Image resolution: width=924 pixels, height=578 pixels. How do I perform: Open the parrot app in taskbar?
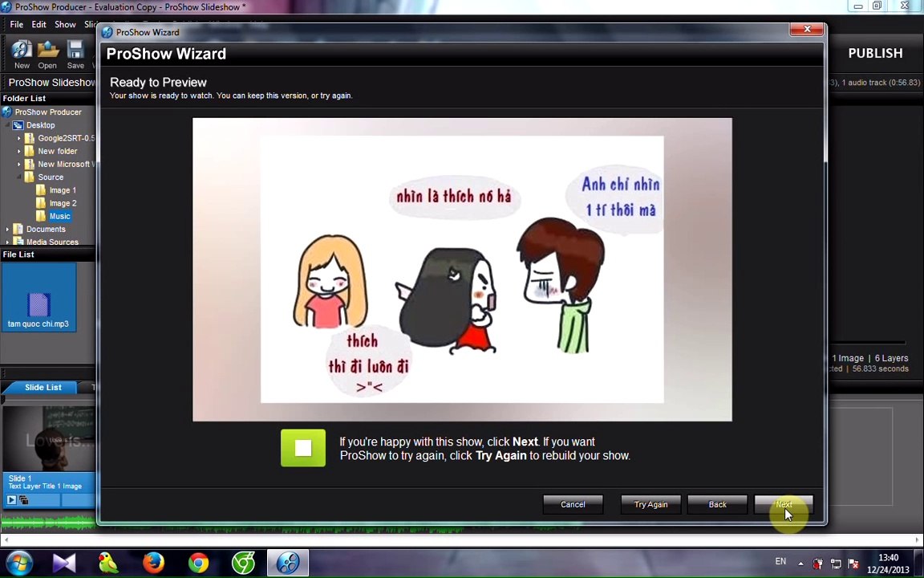click(108, 564)
